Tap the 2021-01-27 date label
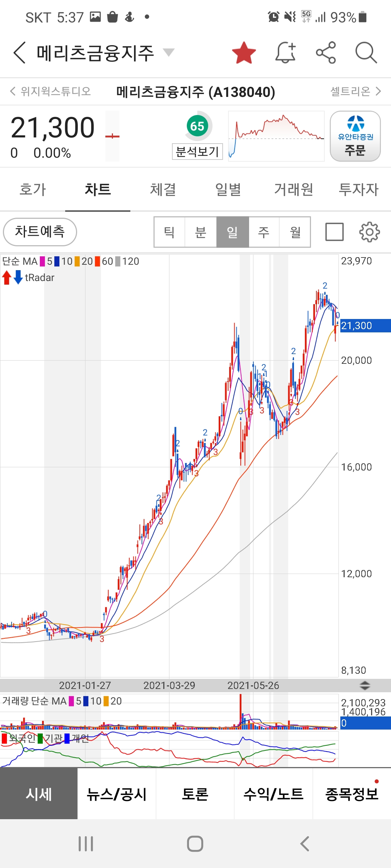 coord(85,685)
